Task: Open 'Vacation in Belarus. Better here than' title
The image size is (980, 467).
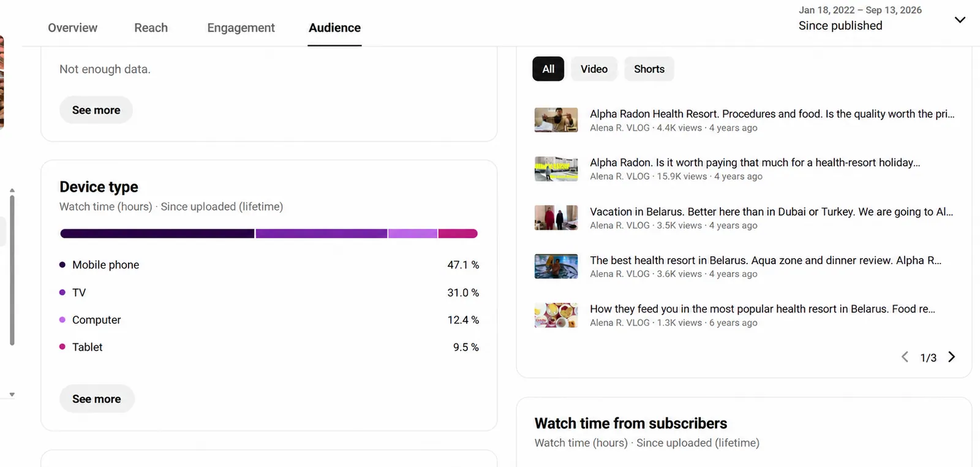Action: tap(771, 211)
